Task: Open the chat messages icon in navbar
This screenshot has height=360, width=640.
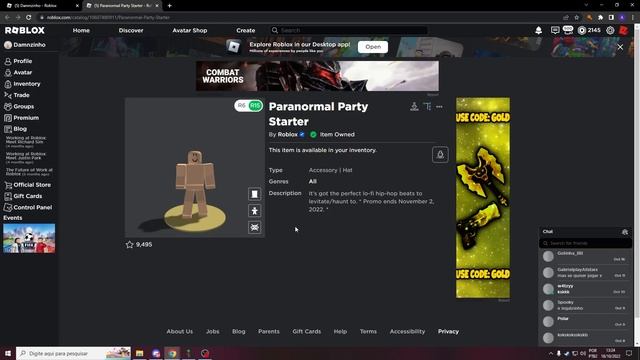Action: [x=555, y=30]
